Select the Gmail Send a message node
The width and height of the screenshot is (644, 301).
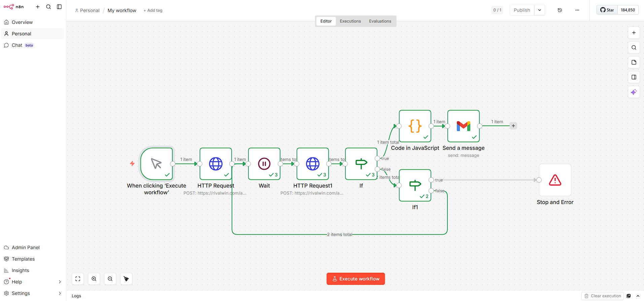[463, 126]
